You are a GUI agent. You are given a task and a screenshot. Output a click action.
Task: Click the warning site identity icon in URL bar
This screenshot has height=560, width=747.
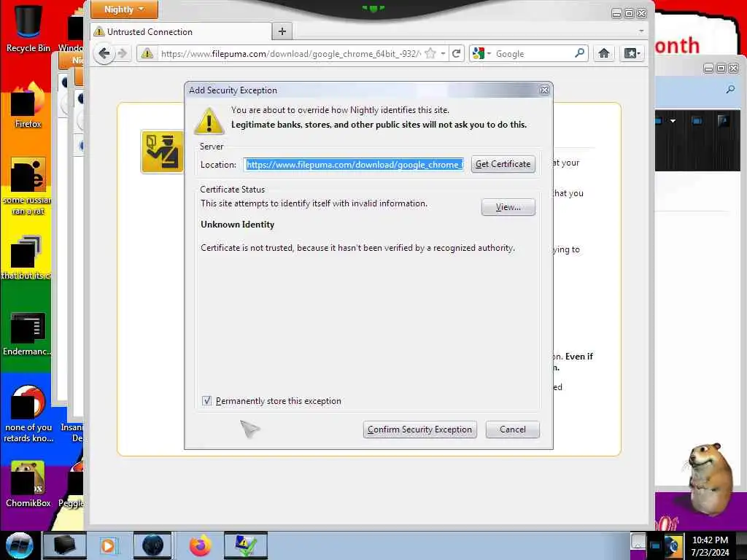(147, 53)
